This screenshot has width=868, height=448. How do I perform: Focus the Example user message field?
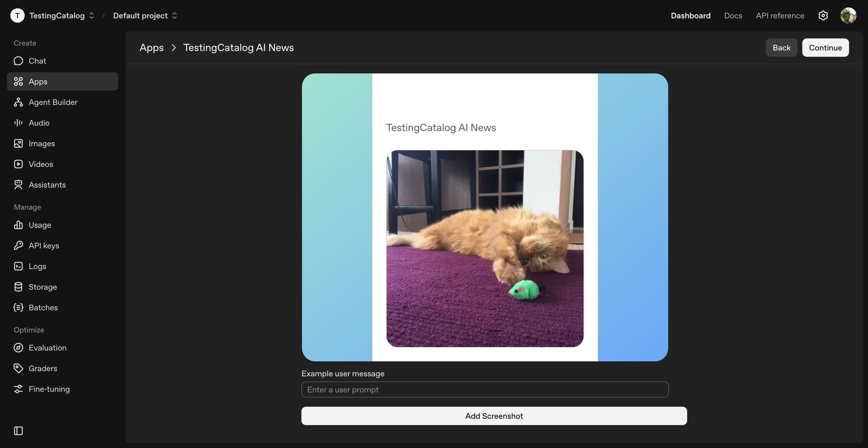click(x=485, y=389)
